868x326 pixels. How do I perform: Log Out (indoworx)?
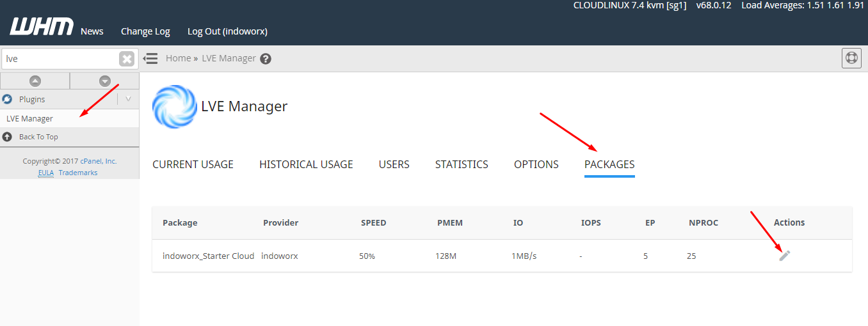point(227,31)
